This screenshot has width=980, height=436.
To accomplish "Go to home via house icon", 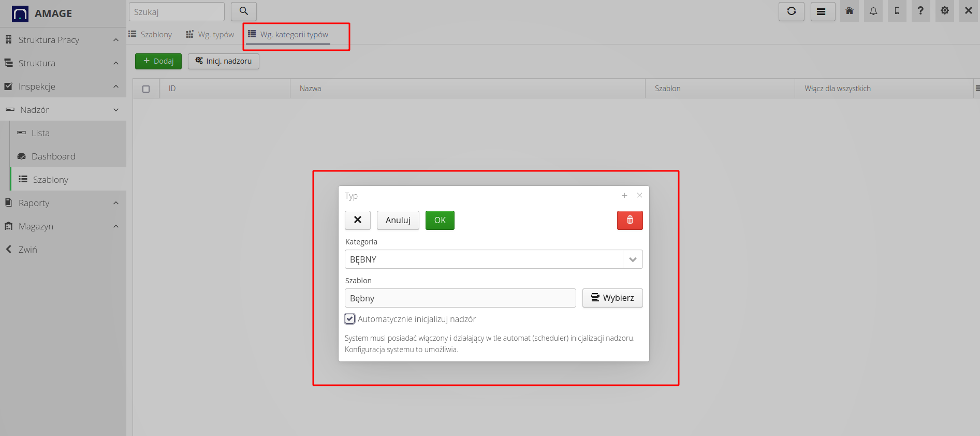I will [x=849, y=11].
